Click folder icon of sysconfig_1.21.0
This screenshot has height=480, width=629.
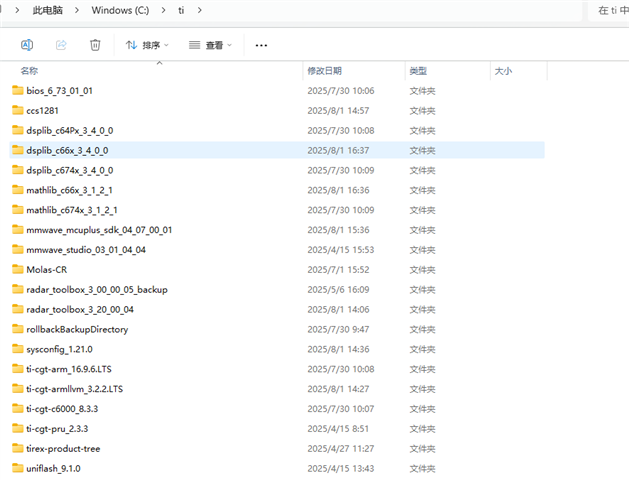point(18,349)
